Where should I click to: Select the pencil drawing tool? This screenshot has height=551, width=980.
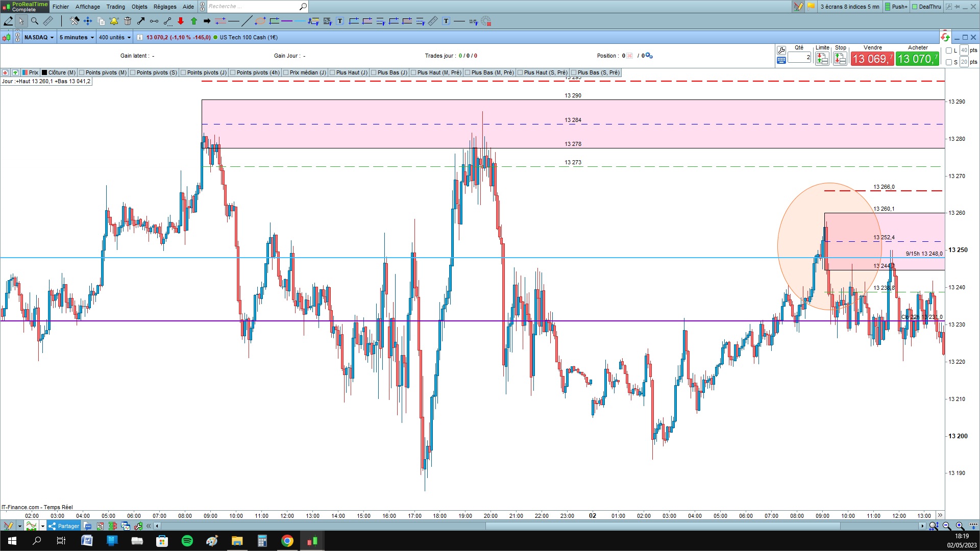[8, 21]
